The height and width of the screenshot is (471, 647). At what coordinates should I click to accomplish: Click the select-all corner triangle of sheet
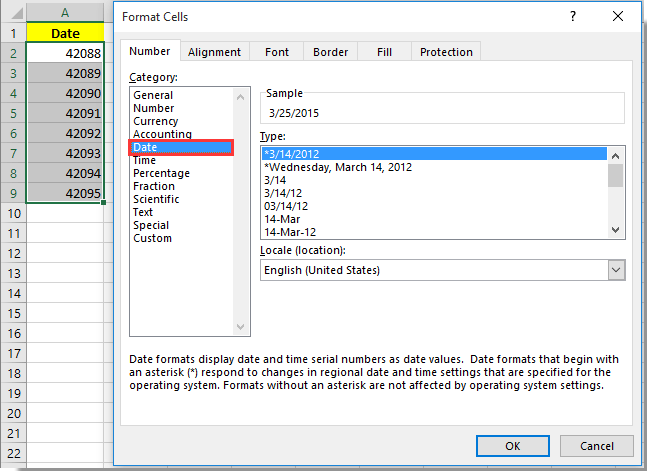pyautogui.click(x=17, y=14)
